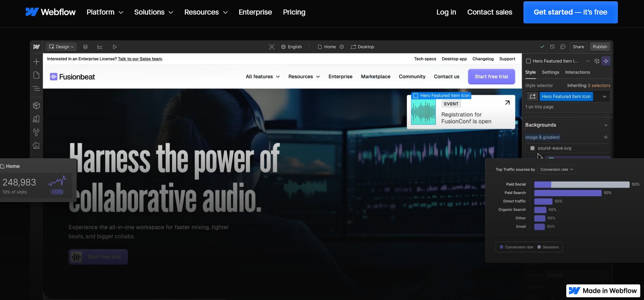The image size is (644, 300).
Task: Select the Hero Featured Item Icon selector tag
Action: (x=566, y=97)
